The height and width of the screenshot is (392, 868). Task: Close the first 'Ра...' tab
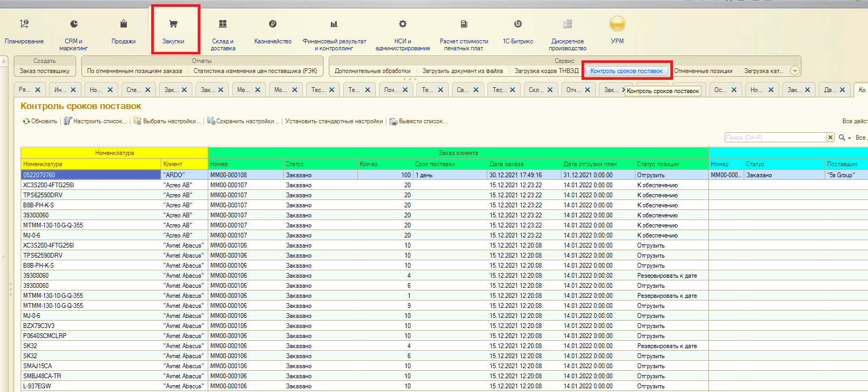point(36,90)
